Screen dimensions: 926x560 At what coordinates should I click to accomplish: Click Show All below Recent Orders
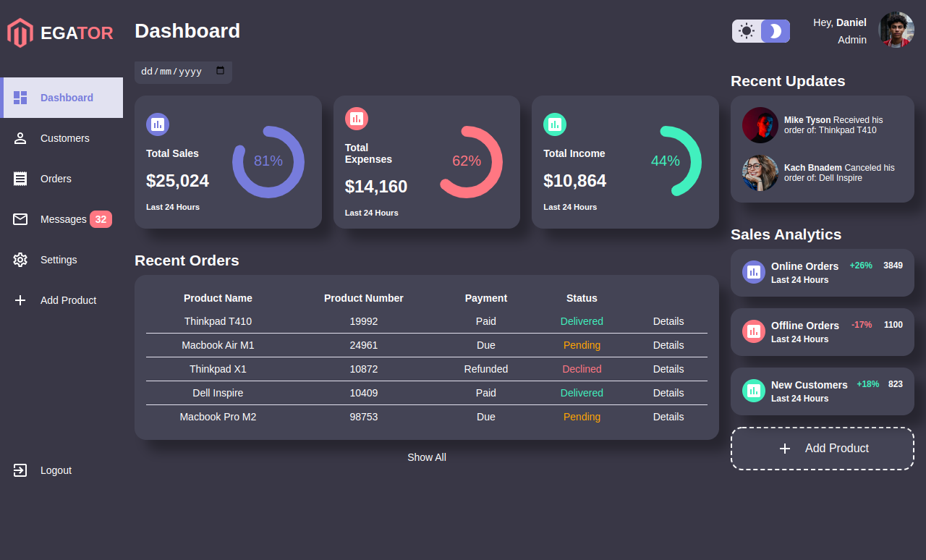point(427,457)
